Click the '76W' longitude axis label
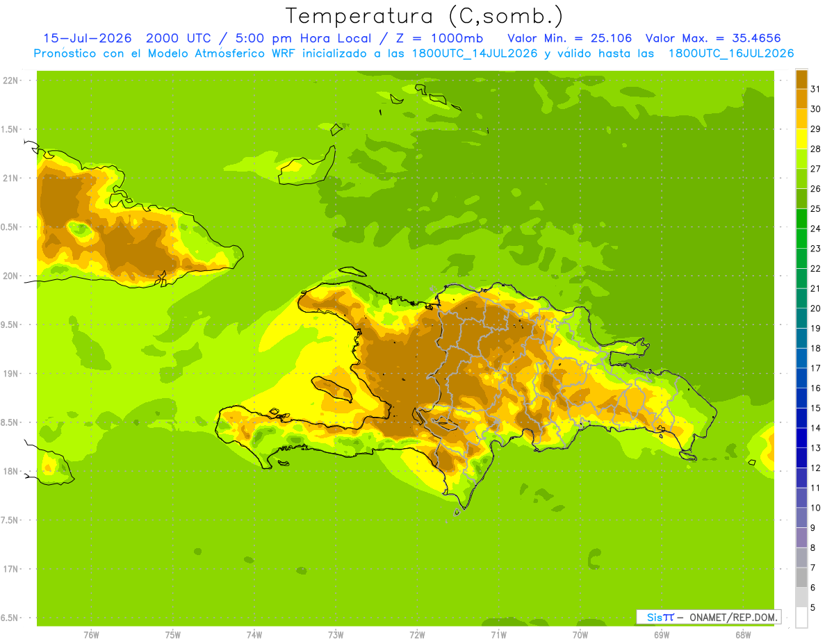Viewport: 834px width, 644px height. (91, 635)
